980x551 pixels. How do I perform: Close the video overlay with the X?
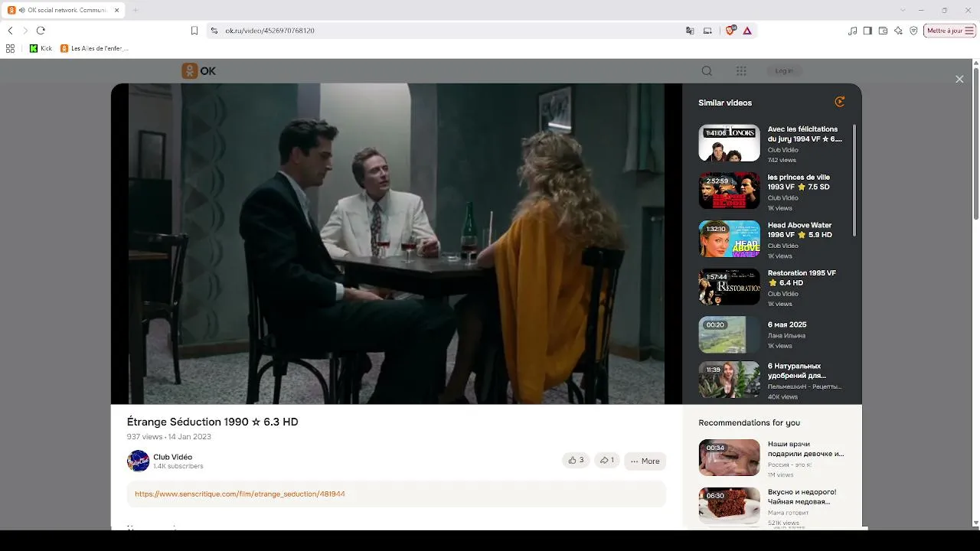pos(959,80)
